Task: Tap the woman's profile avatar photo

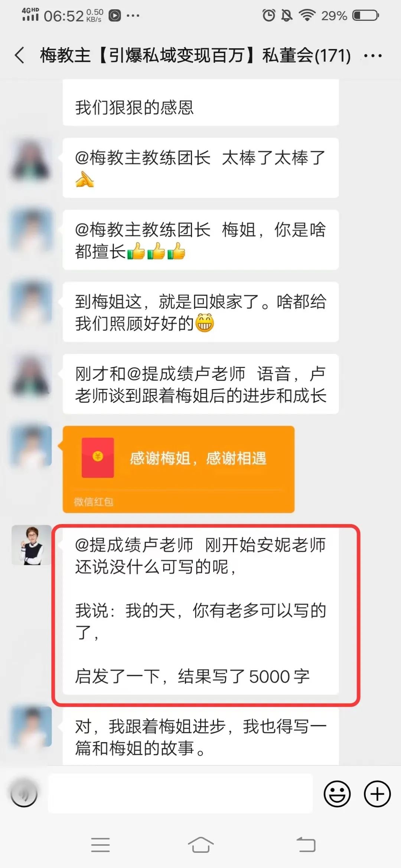Action: click(32, 545)
